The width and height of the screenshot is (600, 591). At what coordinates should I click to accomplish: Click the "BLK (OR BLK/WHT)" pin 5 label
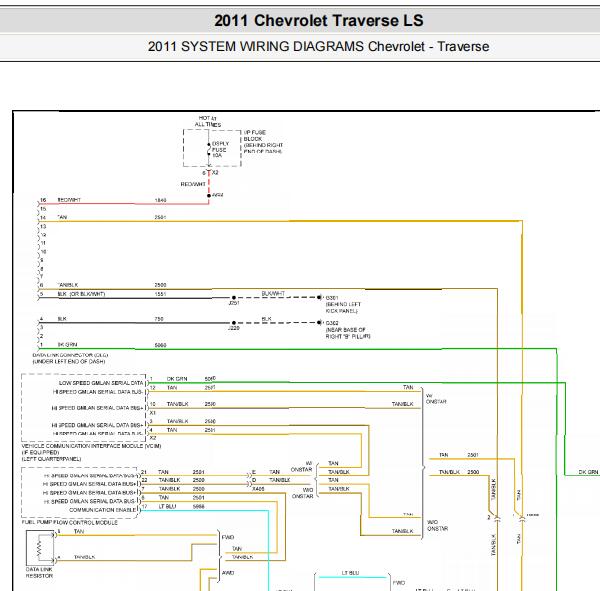click(x=81, y=294)
